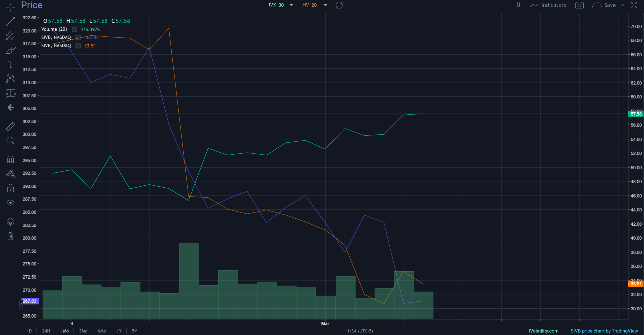Open the object tree layers icon

10,222
